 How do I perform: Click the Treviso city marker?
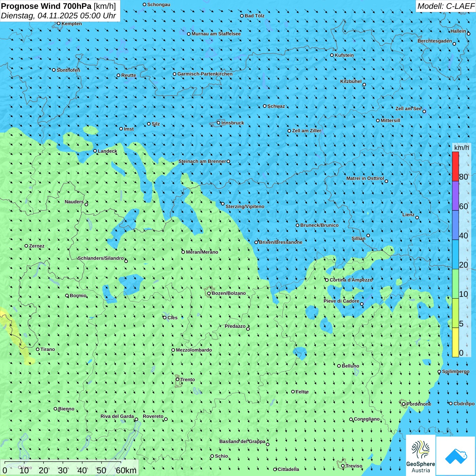pos(343,466)
